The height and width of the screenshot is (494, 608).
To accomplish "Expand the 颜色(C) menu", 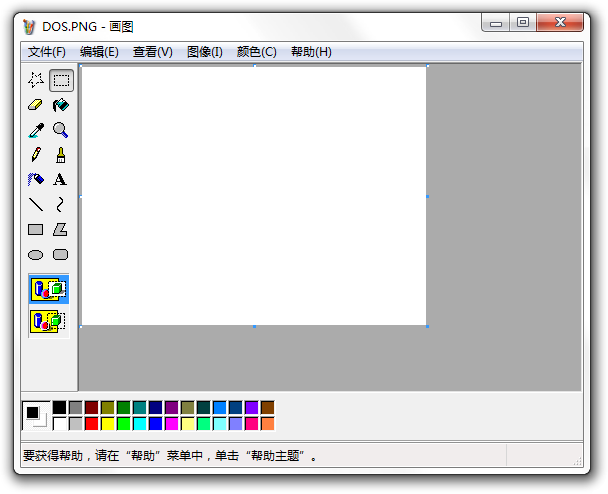I will [256, 52].
